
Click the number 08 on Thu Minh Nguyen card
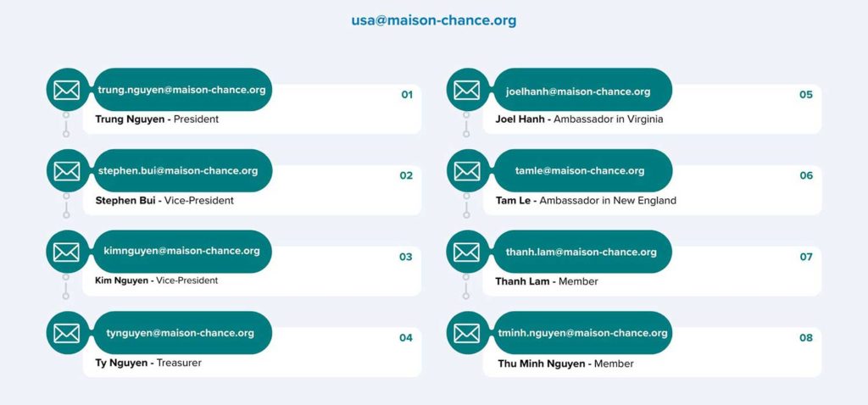click(x=806, y=337)
